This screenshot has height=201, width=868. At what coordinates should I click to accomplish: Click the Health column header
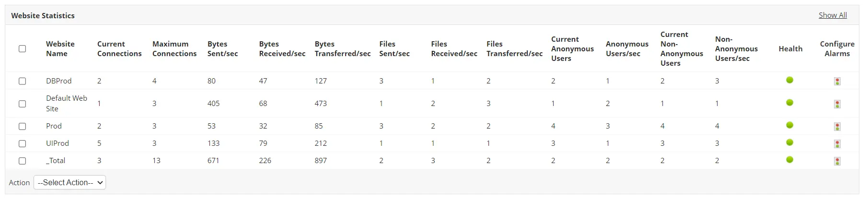point(790,49)
